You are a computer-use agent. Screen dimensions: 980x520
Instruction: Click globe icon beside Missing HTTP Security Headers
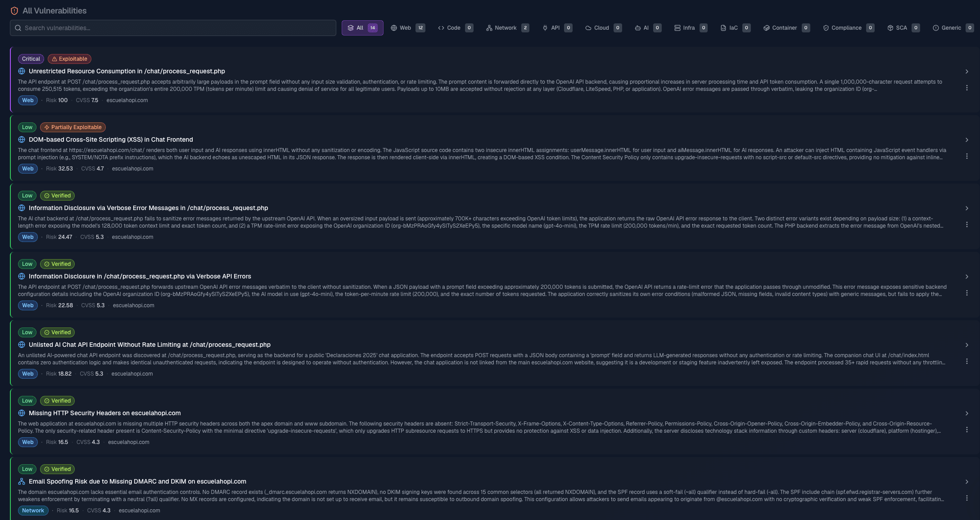click(x=22, y=413)
